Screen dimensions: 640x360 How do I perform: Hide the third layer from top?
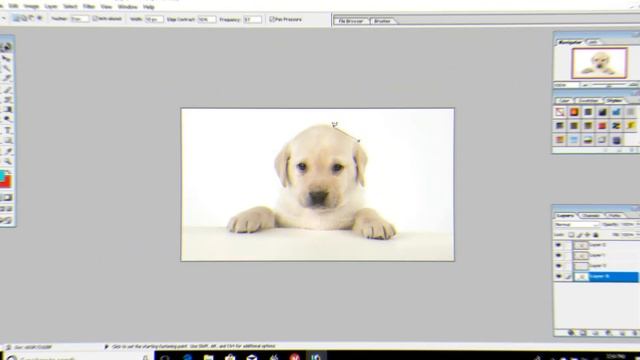(558, 266)
